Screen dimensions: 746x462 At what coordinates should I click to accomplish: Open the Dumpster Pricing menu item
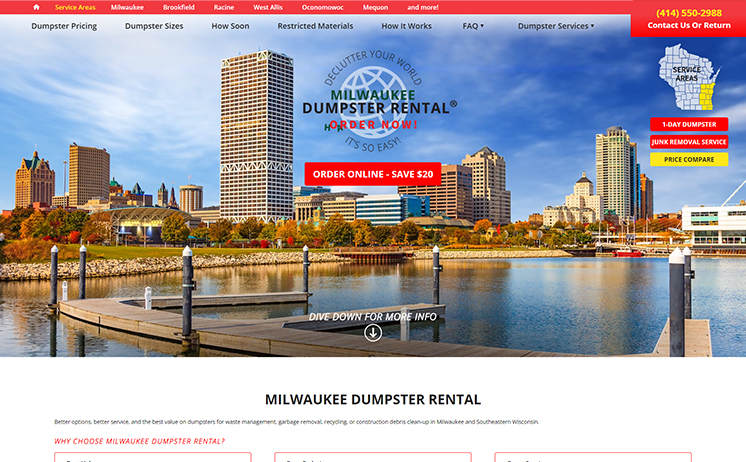tap(64, 26)
